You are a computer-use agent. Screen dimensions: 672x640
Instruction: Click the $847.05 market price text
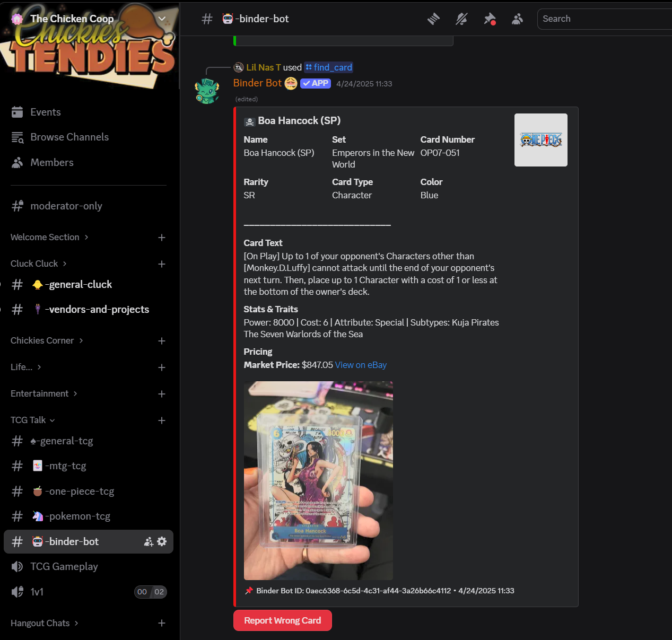317,365
